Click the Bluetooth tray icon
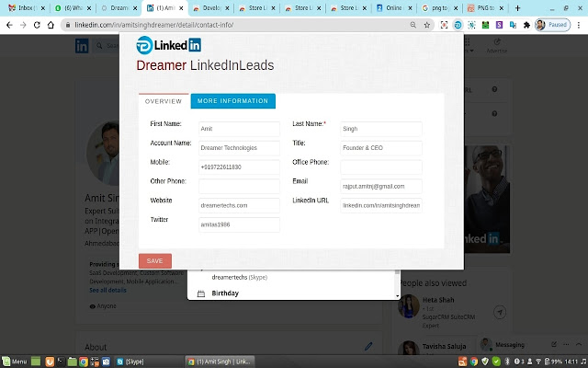 point(507,362)
